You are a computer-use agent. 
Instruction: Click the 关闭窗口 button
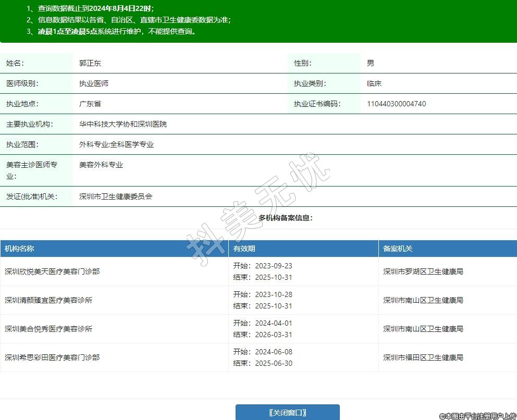click(287, 412)
